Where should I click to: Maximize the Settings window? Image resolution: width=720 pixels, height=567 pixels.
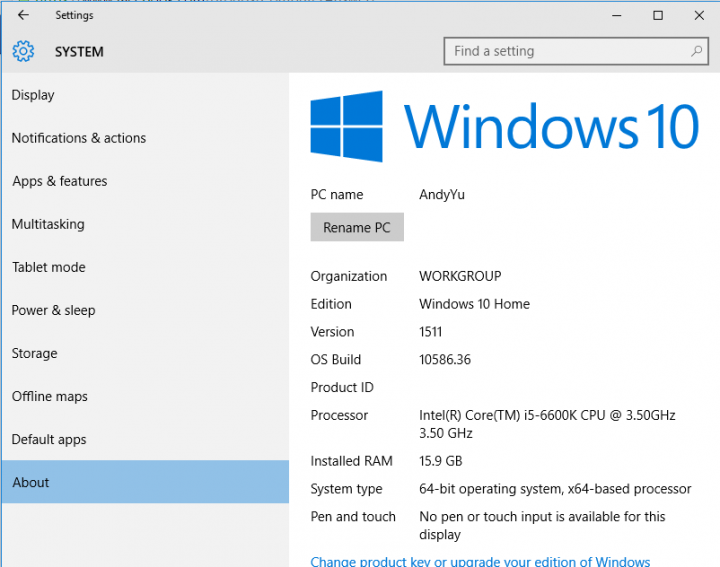click(658, 15)
